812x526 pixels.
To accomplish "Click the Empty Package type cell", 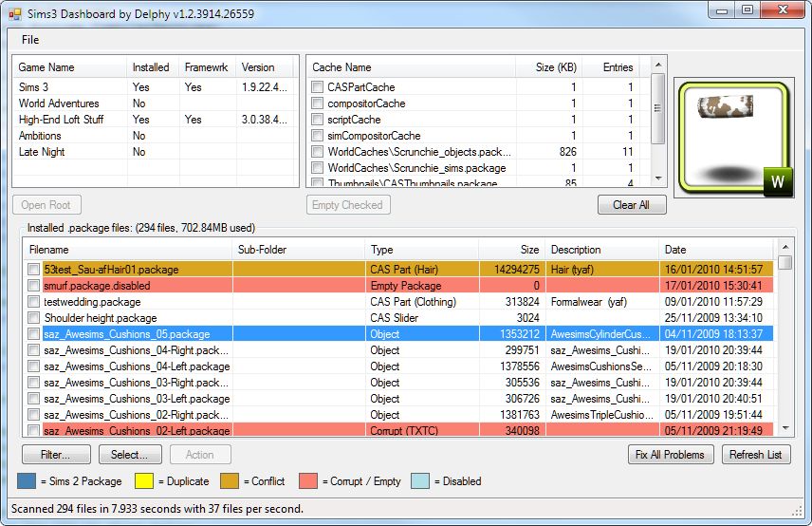I will pyautogui.click(x=422, y=286).
